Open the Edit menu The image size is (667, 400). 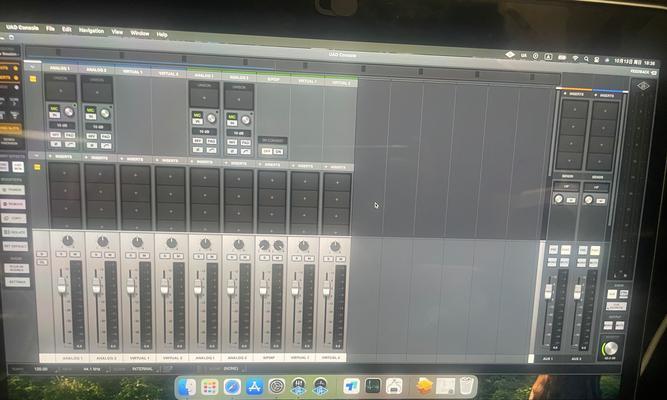[x=67, y=29]
